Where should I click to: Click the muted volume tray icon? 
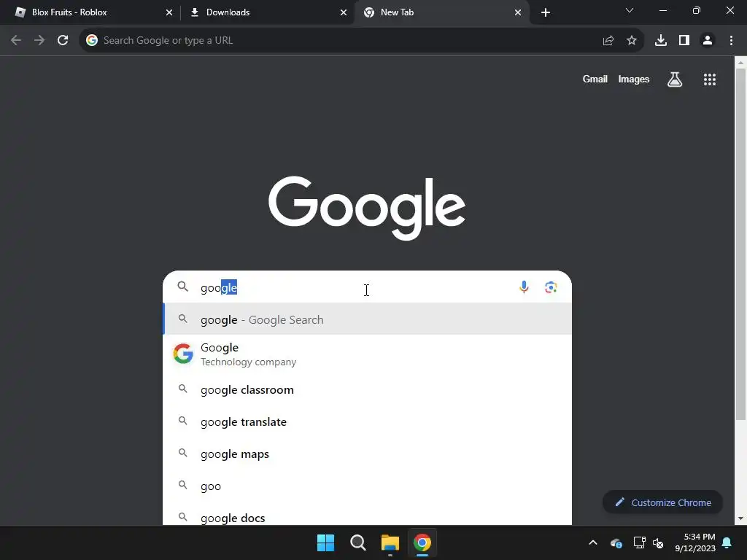pyautogui.click(x=658, y=542)
